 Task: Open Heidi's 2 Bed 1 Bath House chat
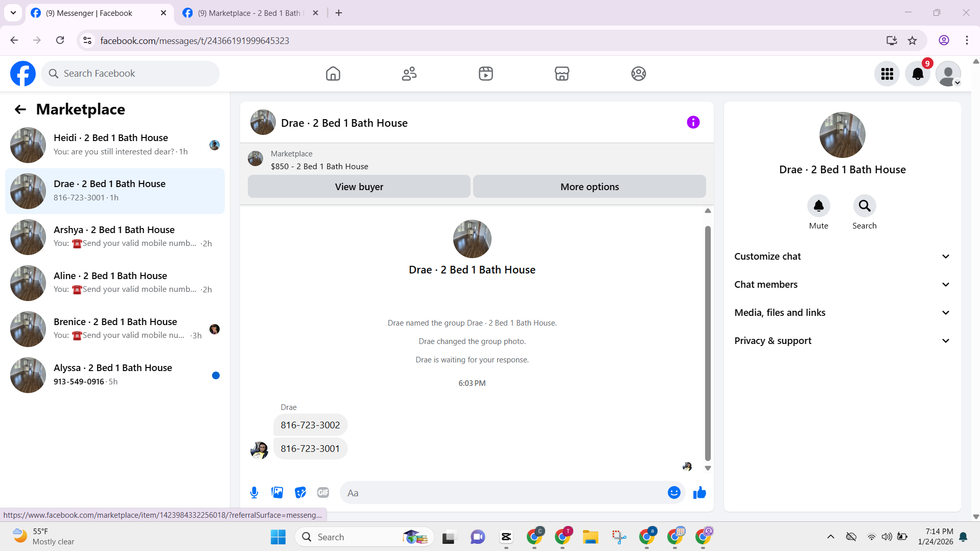point(115,145)
